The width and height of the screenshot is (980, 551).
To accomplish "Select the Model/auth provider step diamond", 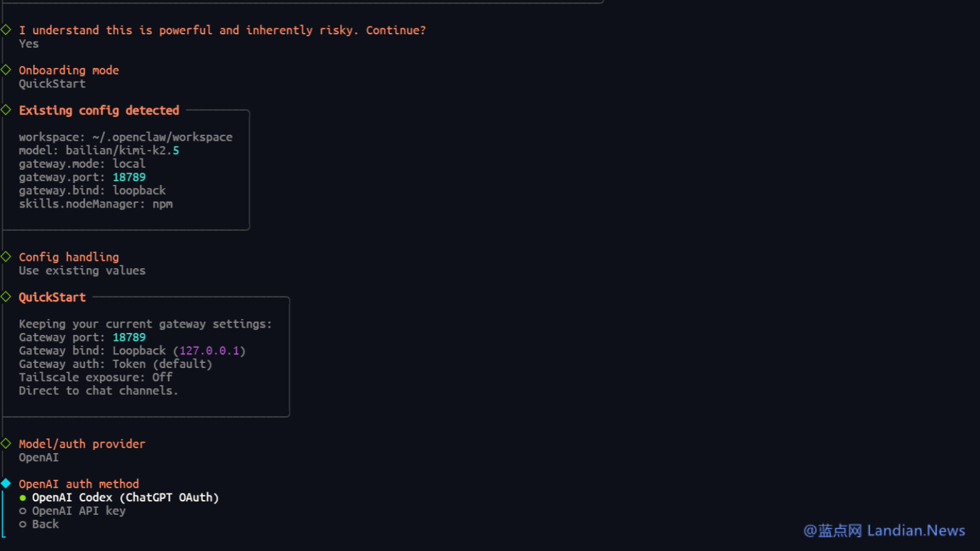I will 6,443.
